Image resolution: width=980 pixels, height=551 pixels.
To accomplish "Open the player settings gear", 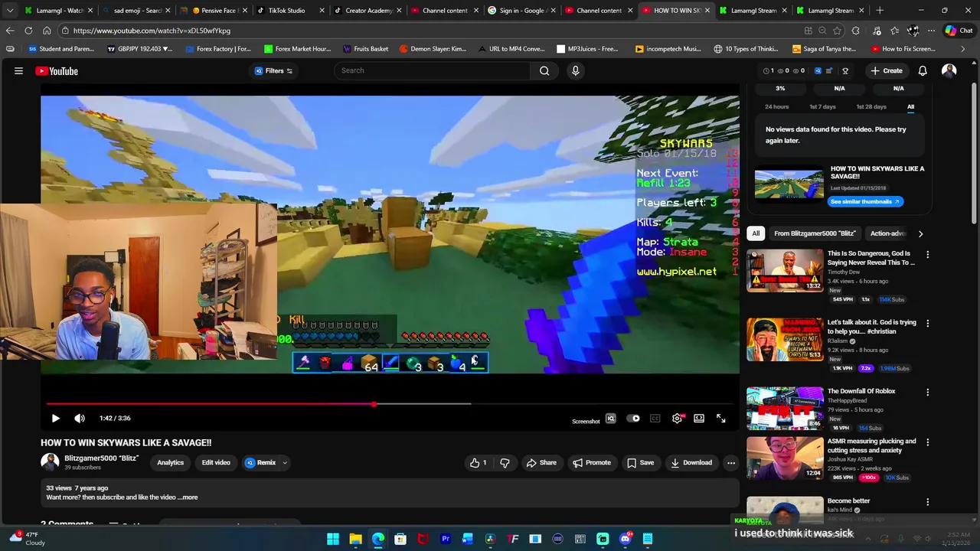I will pyautogui.click(x=678, y=418).
